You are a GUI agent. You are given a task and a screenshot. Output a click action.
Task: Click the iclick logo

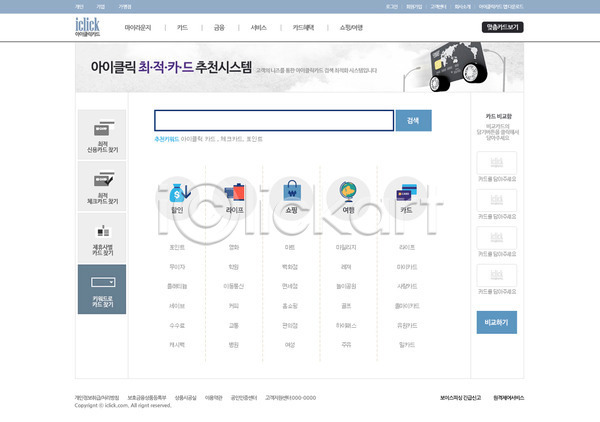[87, 27]
